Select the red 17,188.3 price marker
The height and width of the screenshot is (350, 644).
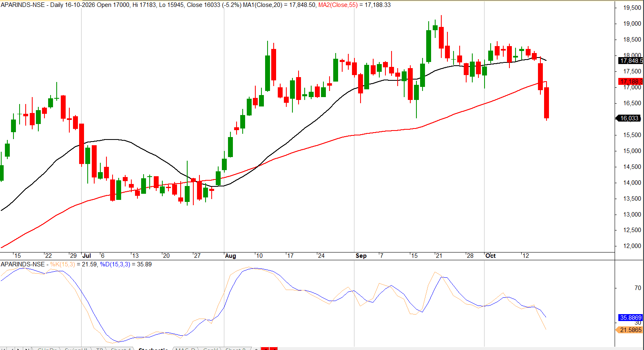pos(631,82)
